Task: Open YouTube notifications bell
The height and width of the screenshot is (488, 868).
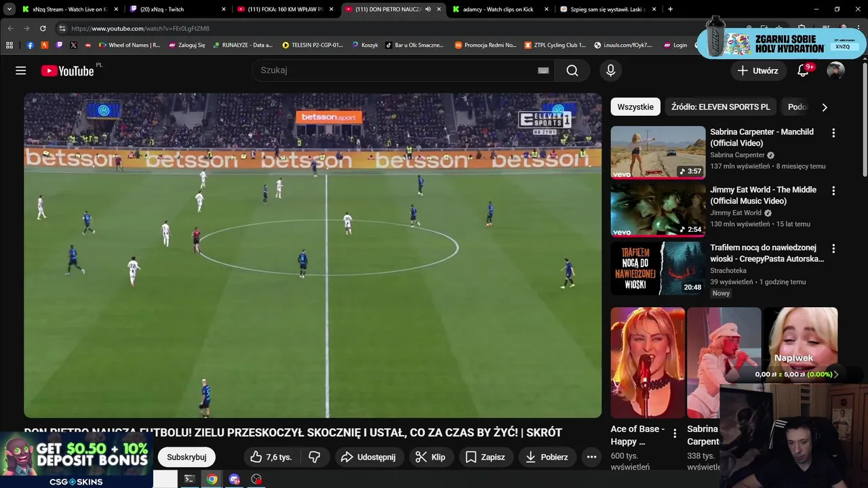Action: [803, 70]
